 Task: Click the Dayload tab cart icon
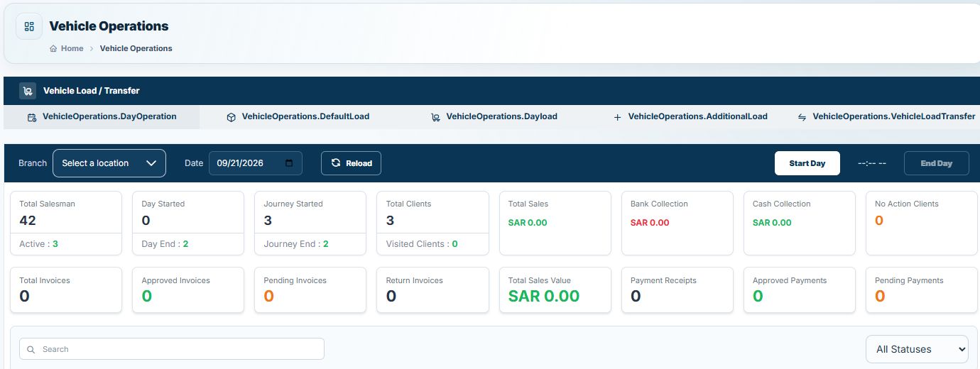click(435, 117)
